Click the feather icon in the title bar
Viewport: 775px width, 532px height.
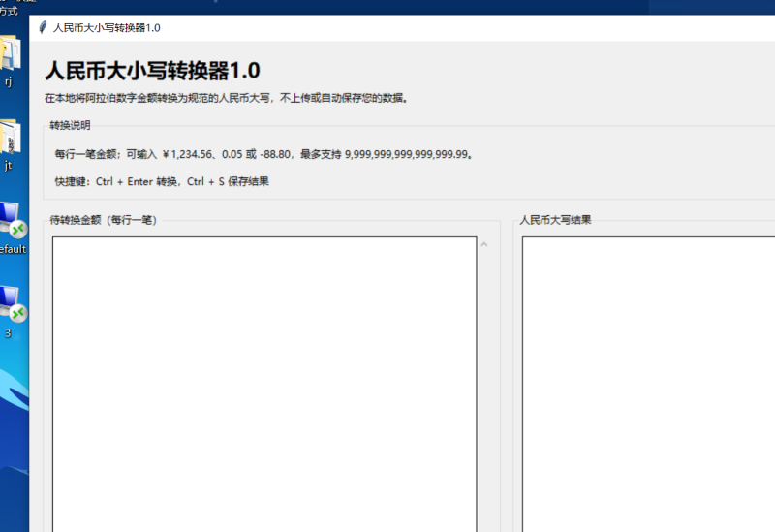click(43, 27)
